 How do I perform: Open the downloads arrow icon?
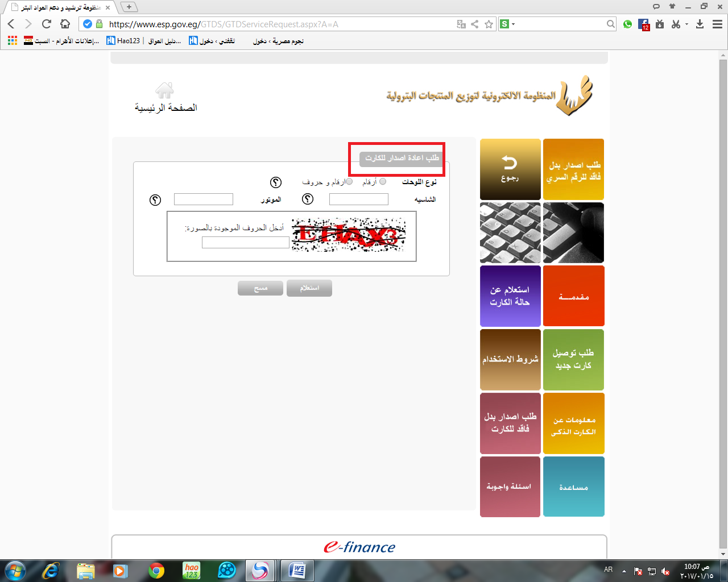coord(700,24)
